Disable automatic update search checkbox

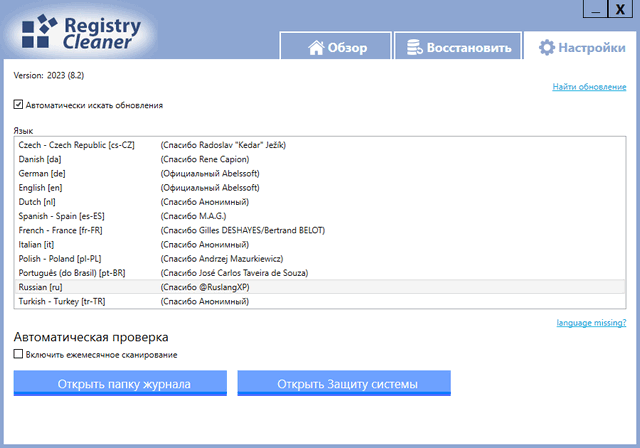19,104
